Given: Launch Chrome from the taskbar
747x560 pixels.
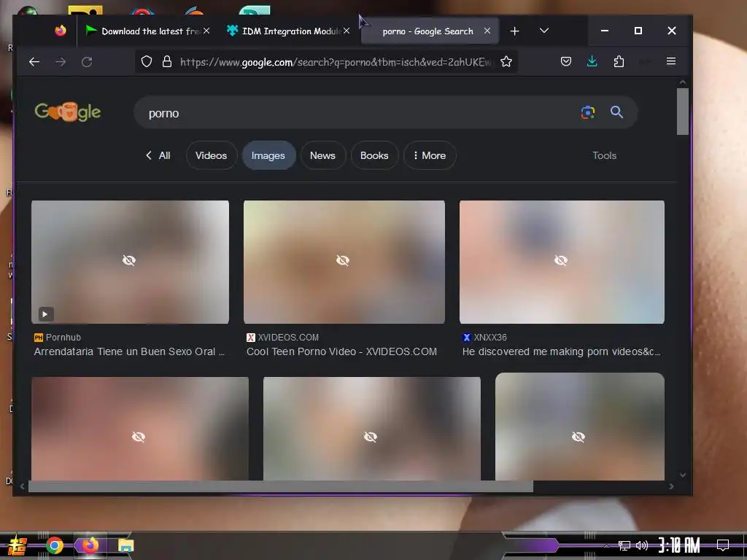Looking at the screenshot, I should (55, 545).
